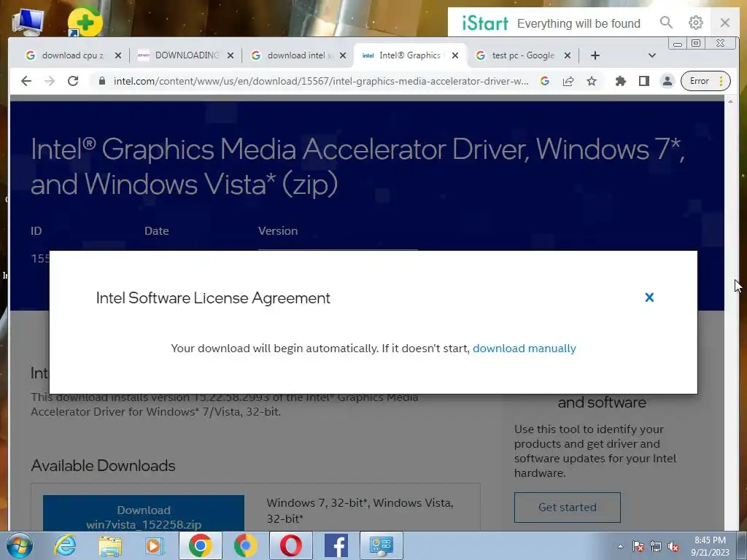Image resolution: width=747 pixels, height=560 pixels.
Task: Close the License Agreement dialog
Action: coord(649,297)
